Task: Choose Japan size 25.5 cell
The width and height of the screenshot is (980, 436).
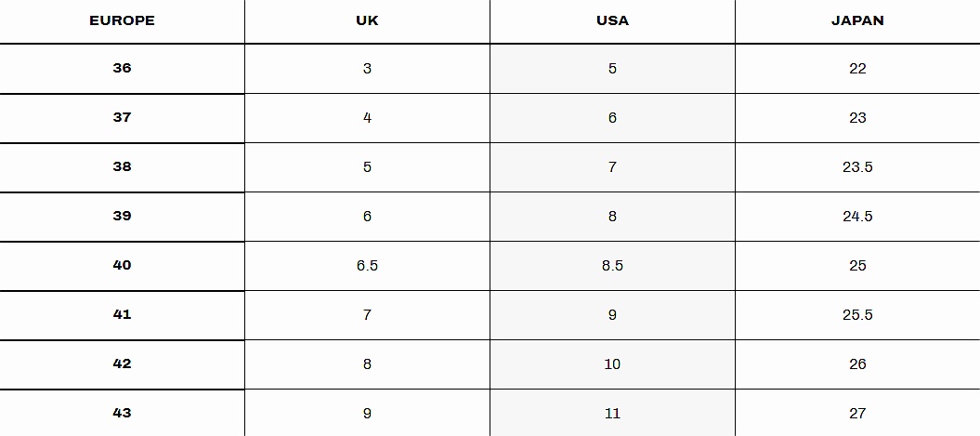Action: click(857, 315)
